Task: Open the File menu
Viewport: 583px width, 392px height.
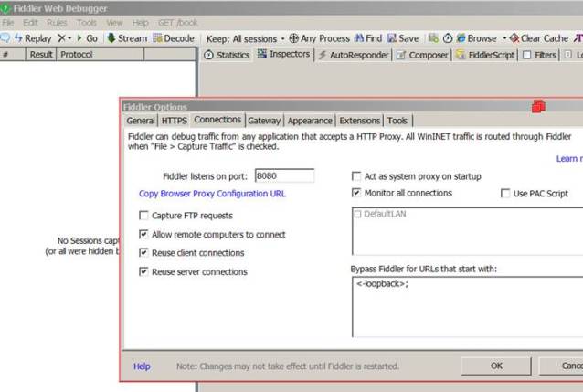Action: pos(8,23)
